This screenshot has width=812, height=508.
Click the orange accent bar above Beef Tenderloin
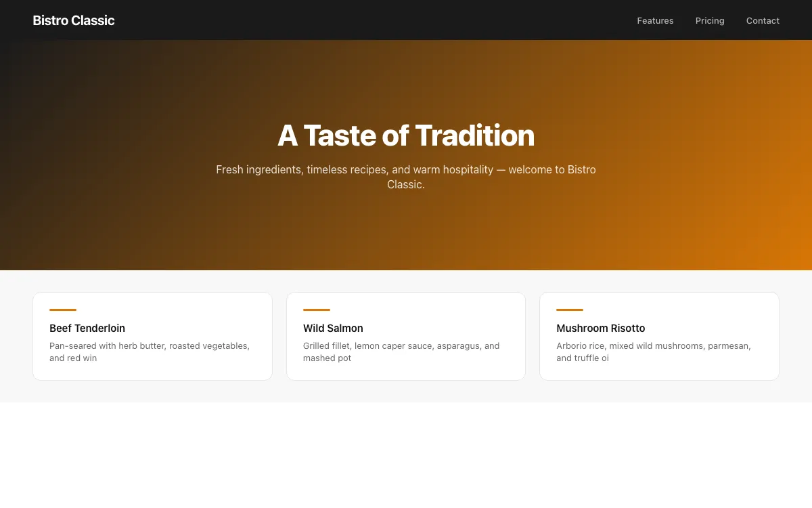pyautogui.click(x=63, y=310)
